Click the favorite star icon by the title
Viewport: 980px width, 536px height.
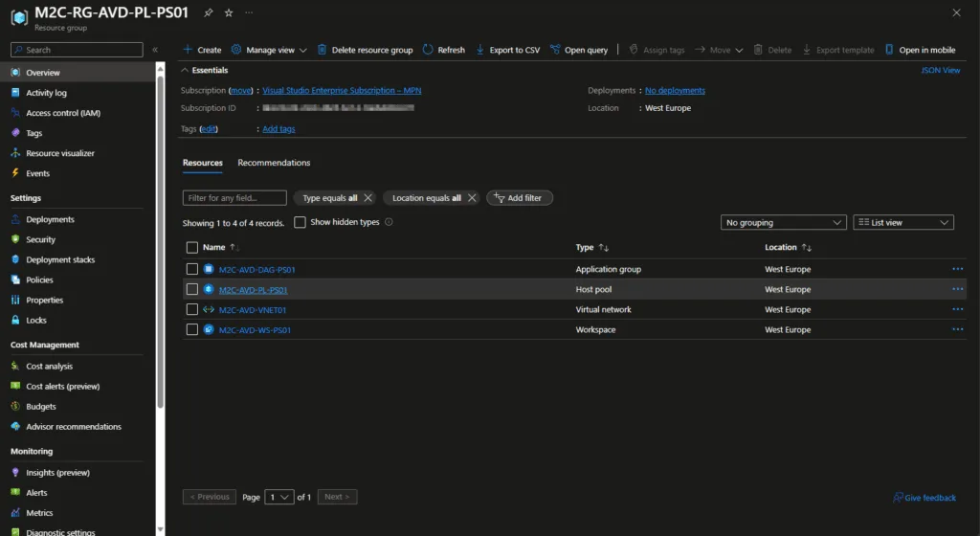[228, 12]
